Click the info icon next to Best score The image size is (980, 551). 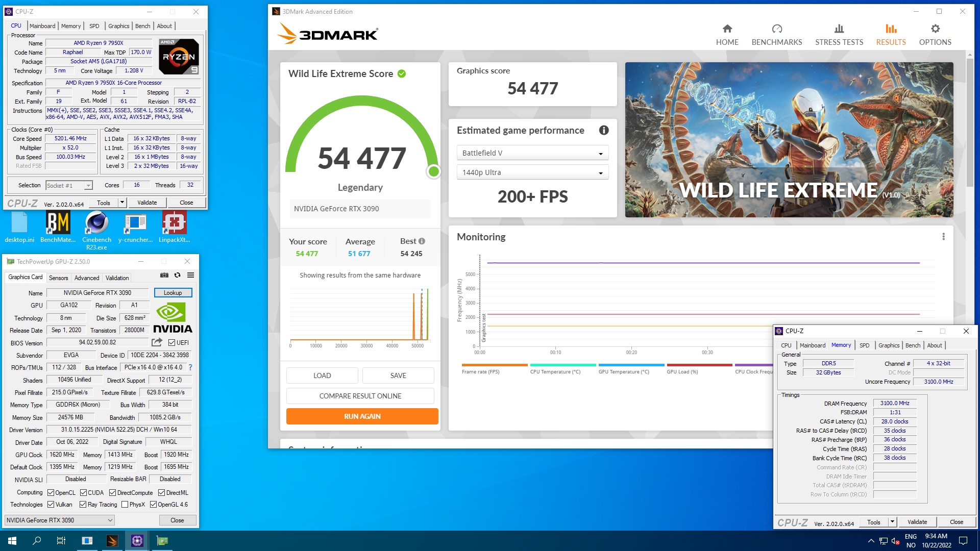click(x=422, y=241)
